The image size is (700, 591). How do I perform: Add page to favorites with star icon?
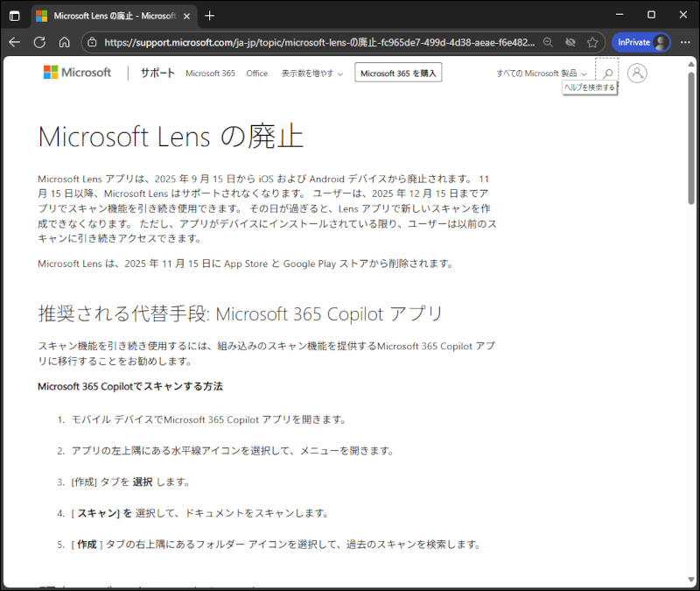pos(592,42)
